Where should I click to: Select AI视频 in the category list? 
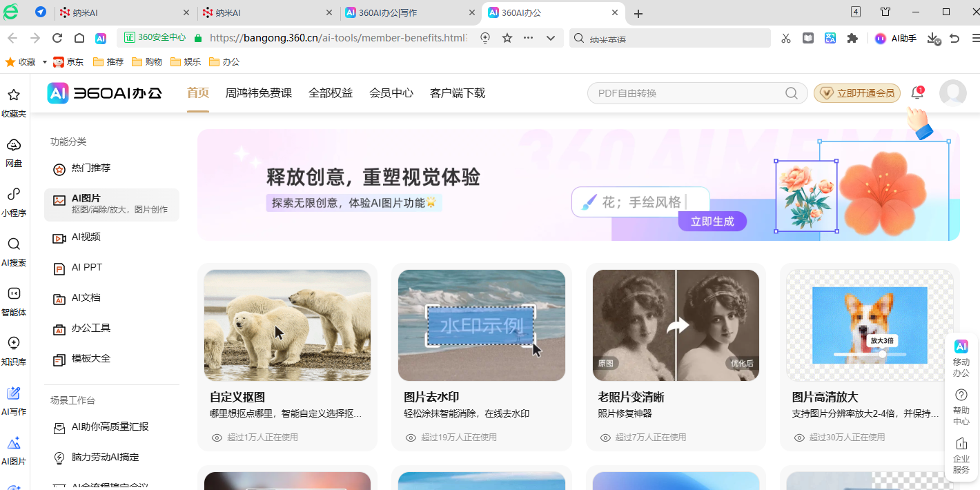tap(86, 237)
